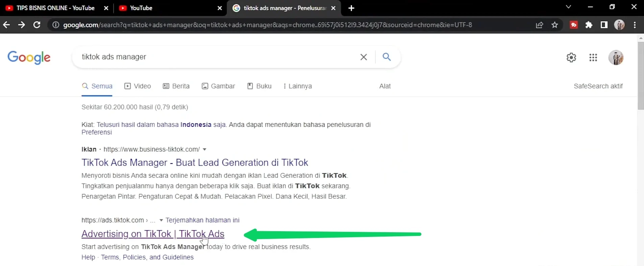Open SafeSearch aktif settings
644x266 pixels.
point(598,86)
